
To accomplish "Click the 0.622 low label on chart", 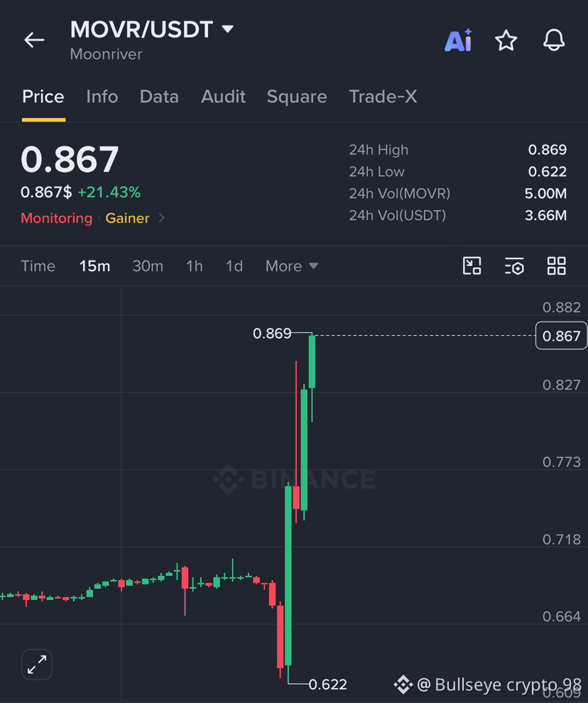I will tap(328, 684).
